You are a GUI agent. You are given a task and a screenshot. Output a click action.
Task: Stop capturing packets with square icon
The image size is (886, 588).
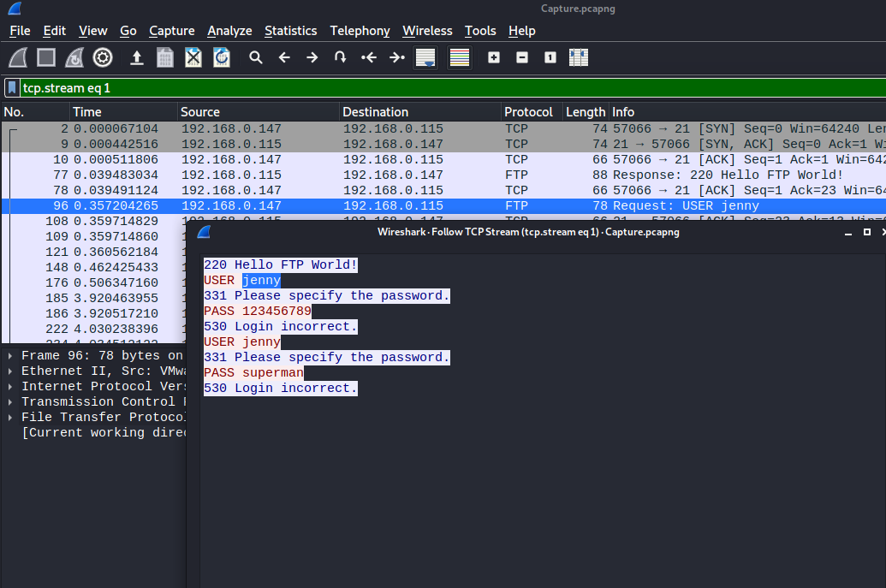[46, 57]
